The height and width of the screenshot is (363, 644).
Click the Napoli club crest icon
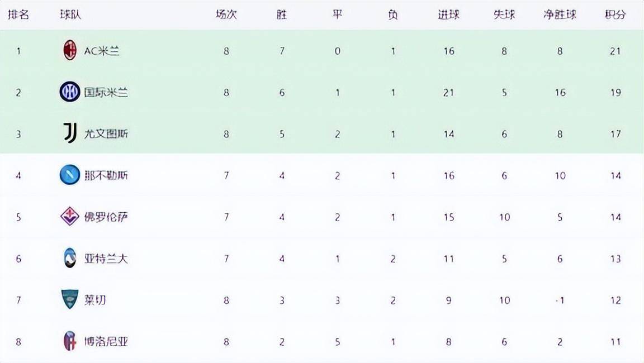click(70, 175)
